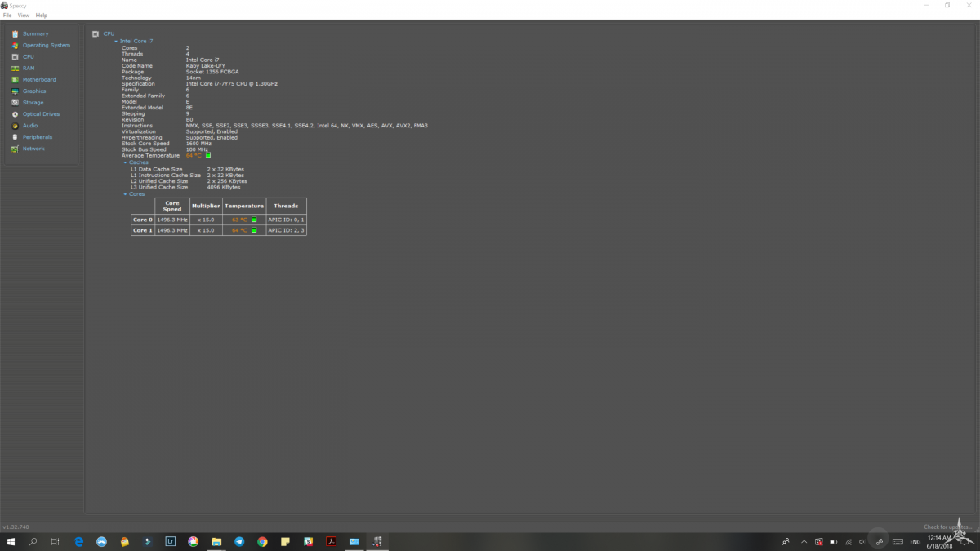Open the Optical Drives disc icon
Viewport: 980px width, 551px height.
[x=15, y=114]
